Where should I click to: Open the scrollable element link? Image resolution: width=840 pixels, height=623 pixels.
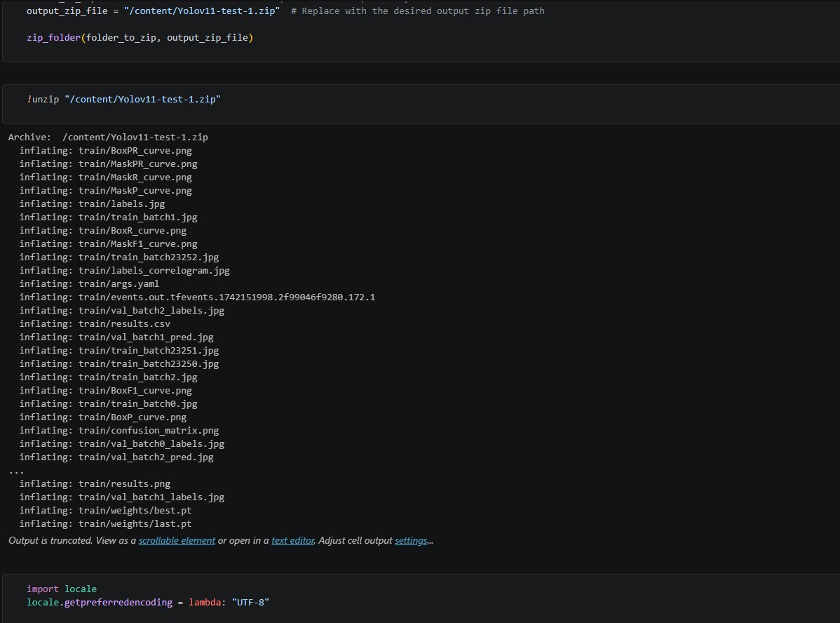(177, 540)
